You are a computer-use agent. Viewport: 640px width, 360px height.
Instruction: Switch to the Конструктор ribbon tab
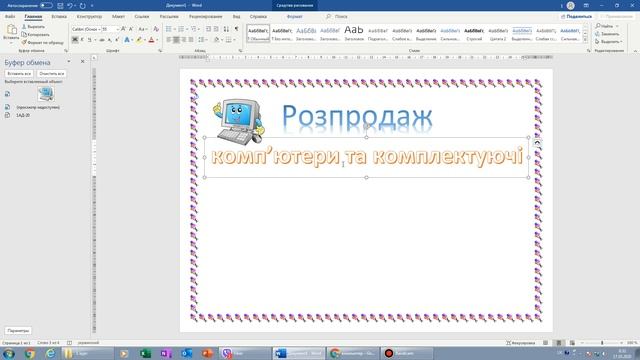coord(89,16)
